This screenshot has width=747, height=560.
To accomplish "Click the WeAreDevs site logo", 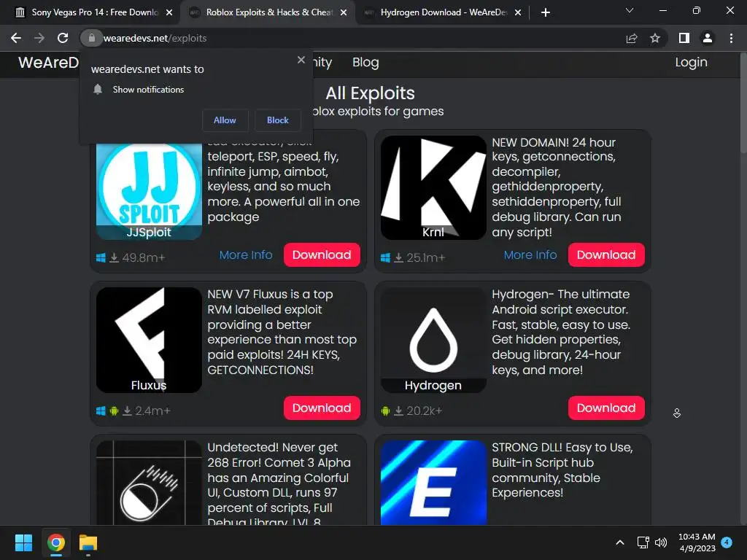I will click(x=48, y=63).
